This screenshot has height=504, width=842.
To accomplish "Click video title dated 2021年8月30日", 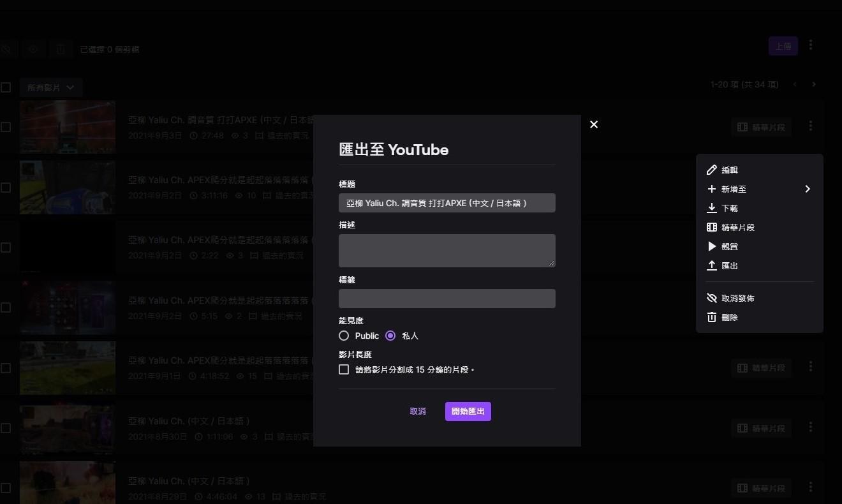I will [x=189, y=421].
